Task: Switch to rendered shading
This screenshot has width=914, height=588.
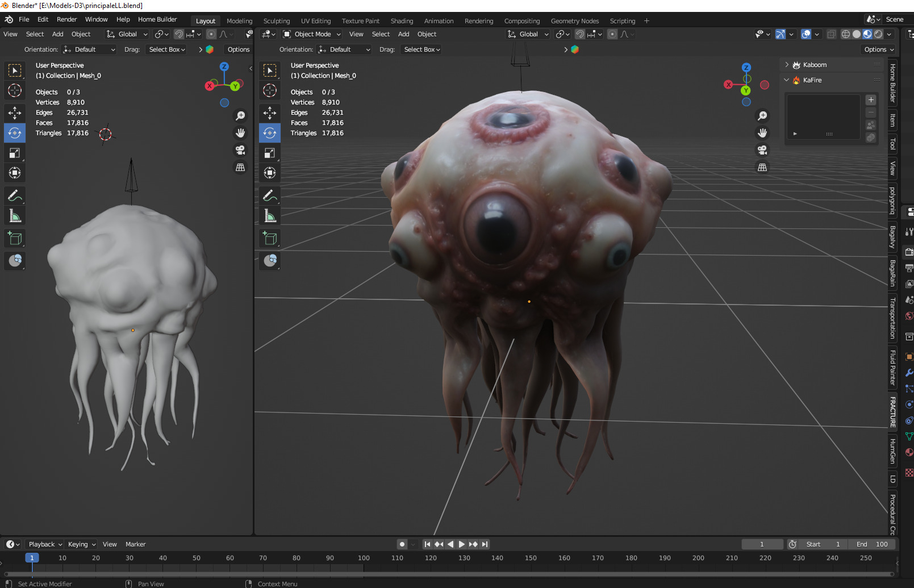Action: [x=878, y=34]
